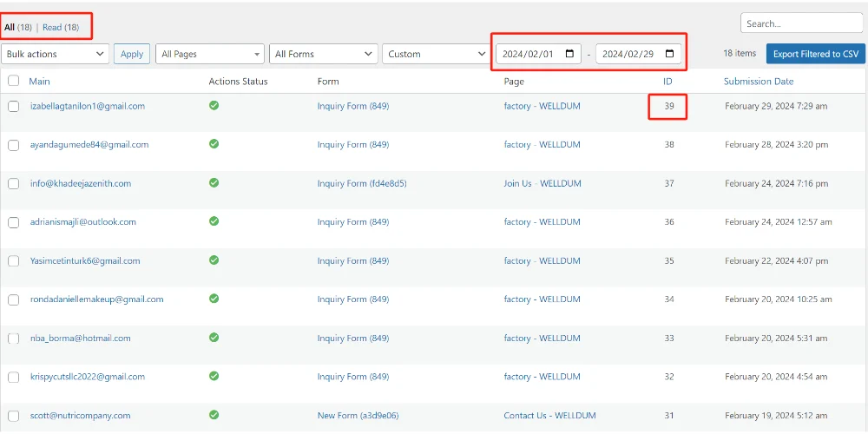Click the start date field 2024/02/01
Screen dimensions: 868x434
coord(538,54)
